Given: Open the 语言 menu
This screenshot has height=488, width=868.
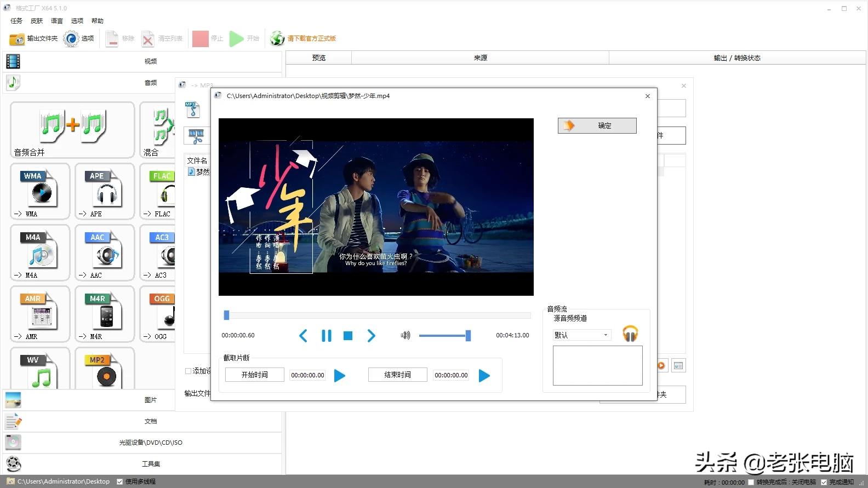Looking at the screenshot, I should coord(57,21).
